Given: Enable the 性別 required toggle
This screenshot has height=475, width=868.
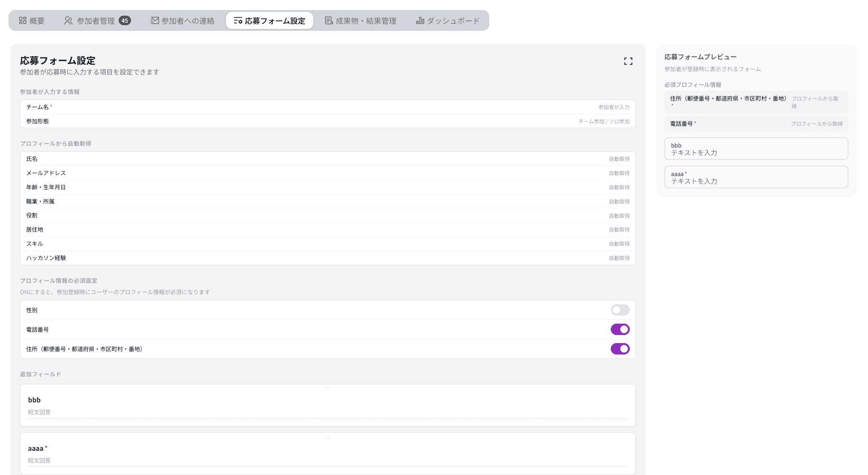Looking at the screenshot, I should (620, 310).
